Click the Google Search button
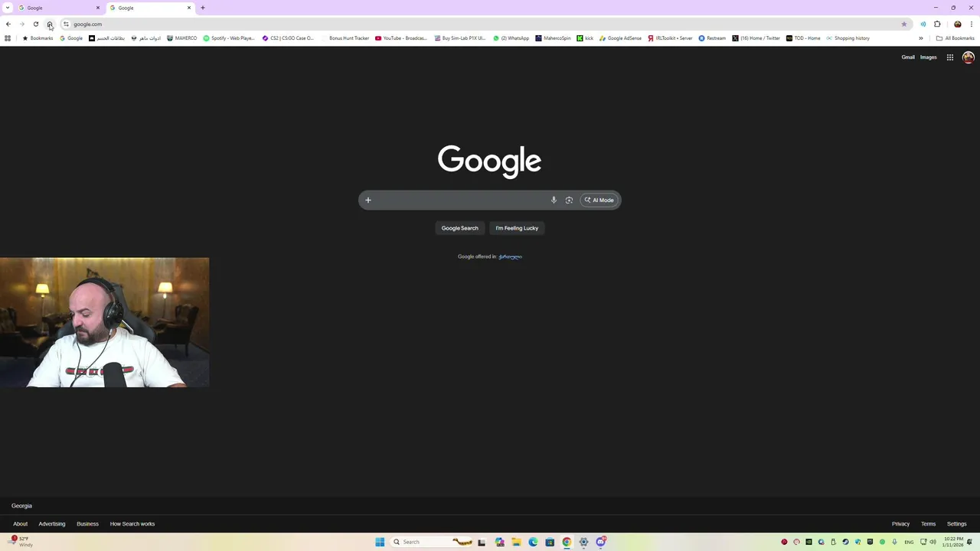 click(x=459, y=228)
